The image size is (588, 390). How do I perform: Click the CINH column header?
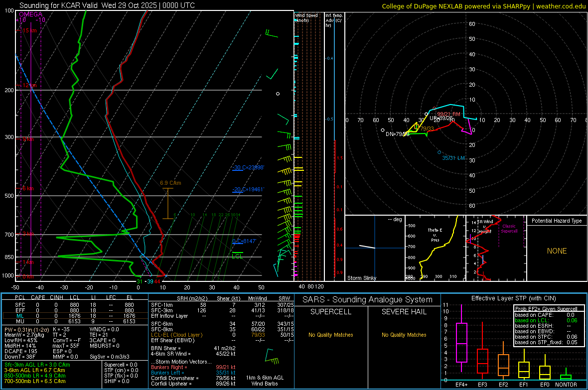(57, 297)
